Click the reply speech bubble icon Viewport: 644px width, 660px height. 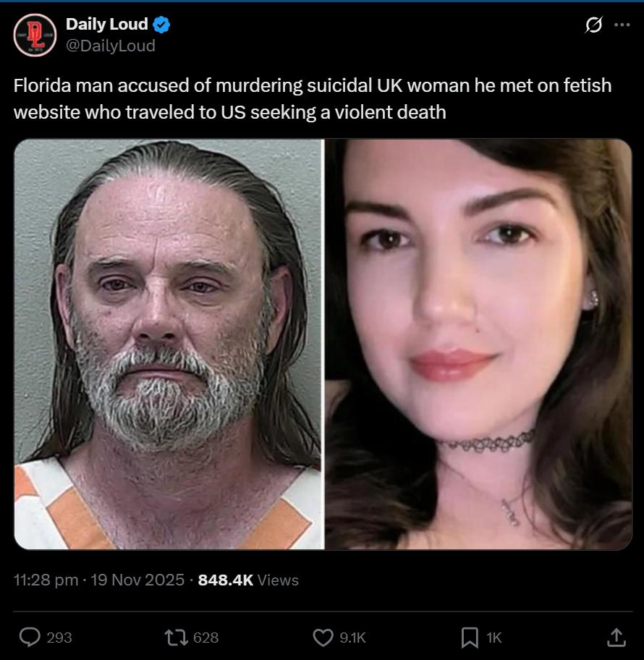[30, 638]
